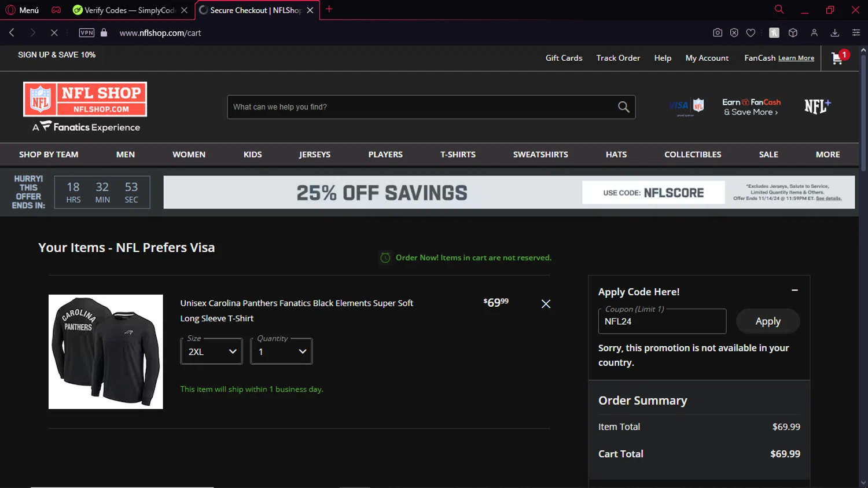Click the Panthers shirt product thumbnail
Viewport: 868px width, 488px height.
coord(106,352)
